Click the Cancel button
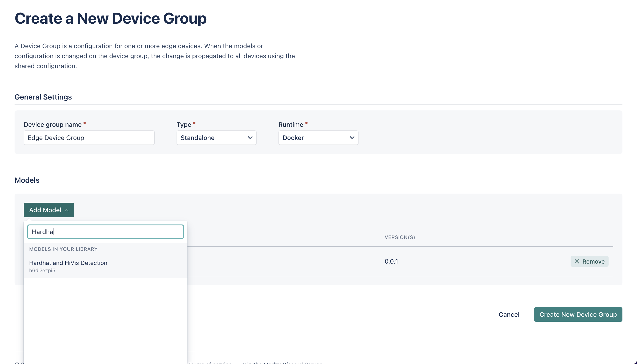 [x=509, y=314]
